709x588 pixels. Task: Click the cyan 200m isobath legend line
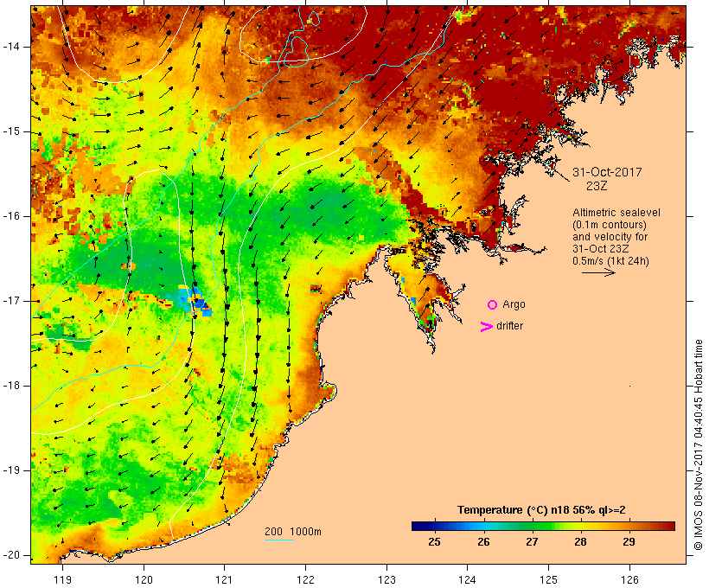coord(279,540)
